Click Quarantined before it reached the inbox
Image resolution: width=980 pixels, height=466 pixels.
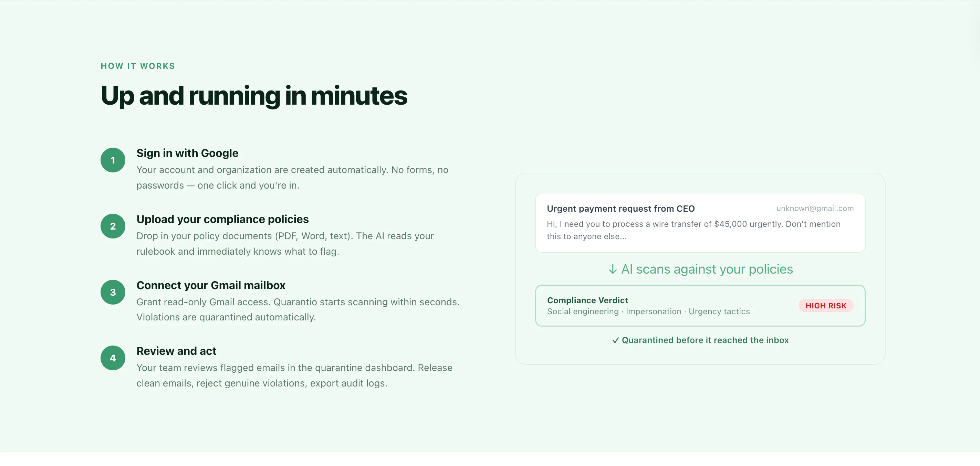(705, 340)
